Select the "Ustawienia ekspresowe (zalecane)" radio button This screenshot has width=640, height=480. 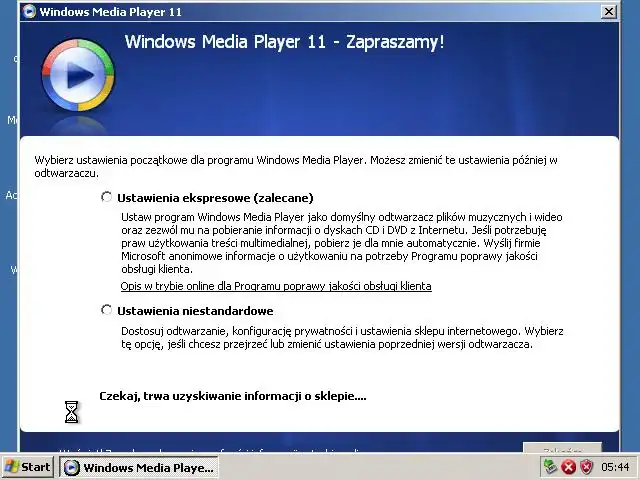(107, 198)
